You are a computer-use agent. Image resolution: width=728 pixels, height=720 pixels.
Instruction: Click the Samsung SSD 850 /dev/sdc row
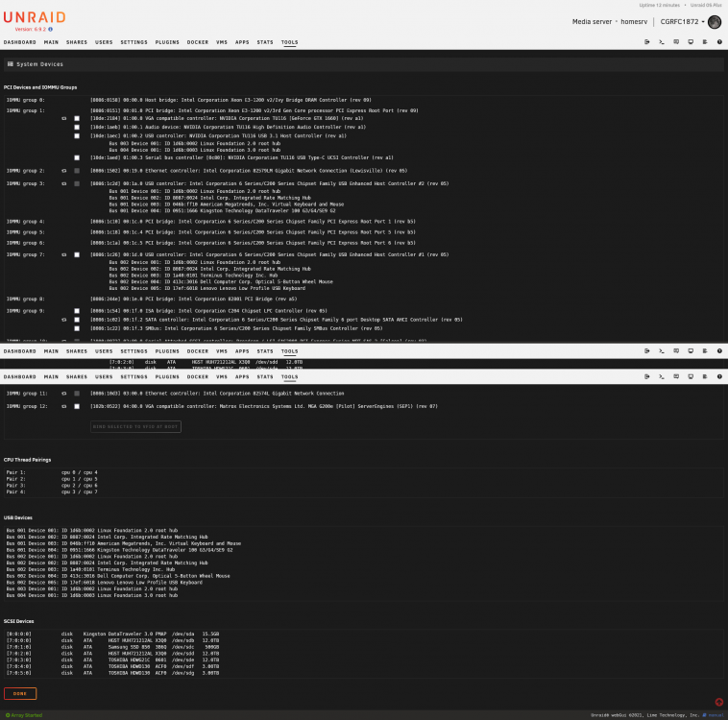click(x=112, y=647)
